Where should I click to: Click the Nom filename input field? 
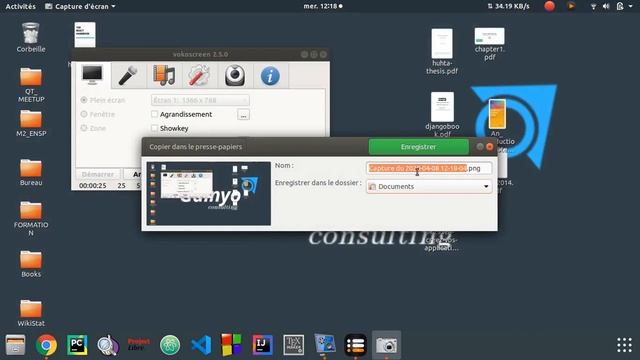point(429,168)
